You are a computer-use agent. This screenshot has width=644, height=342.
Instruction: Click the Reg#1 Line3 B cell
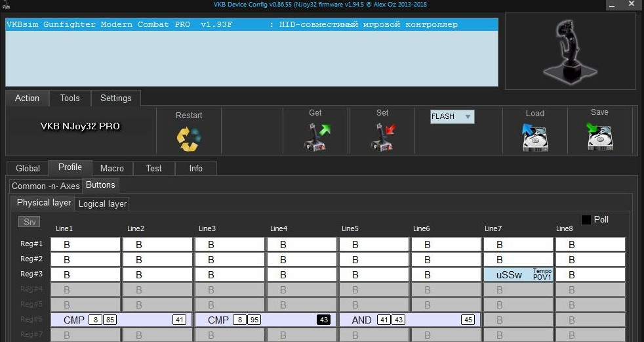230,245
